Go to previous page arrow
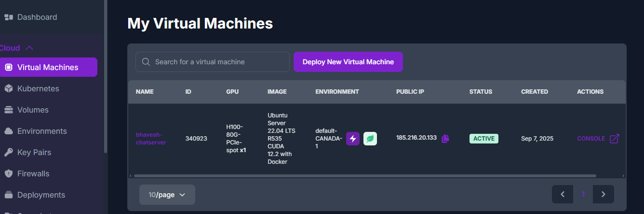Image resolution: width=644 pixels, height=214 pixels. 563,194
